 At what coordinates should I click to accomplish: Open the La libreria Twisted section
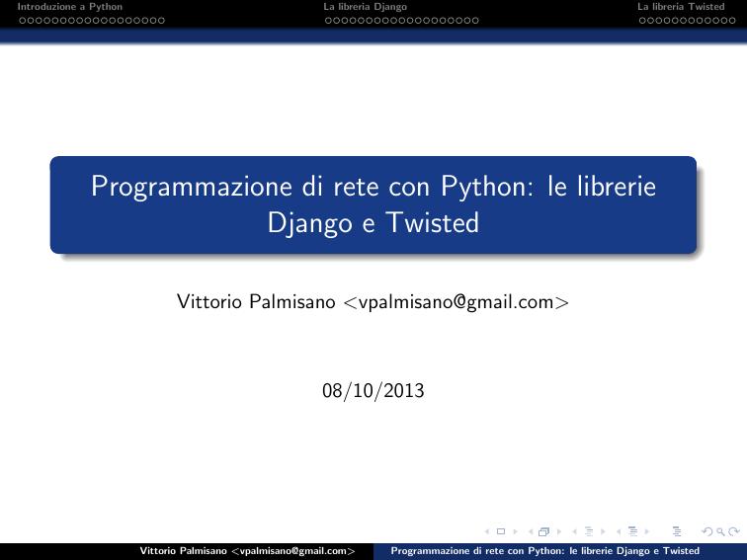click(x=681, y=7)
